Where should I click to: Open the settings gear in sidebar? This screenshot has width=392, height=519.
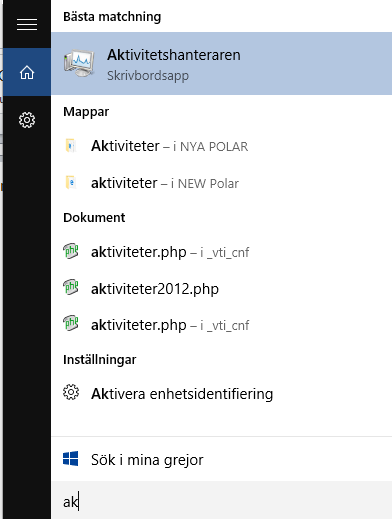coord(27,120)
